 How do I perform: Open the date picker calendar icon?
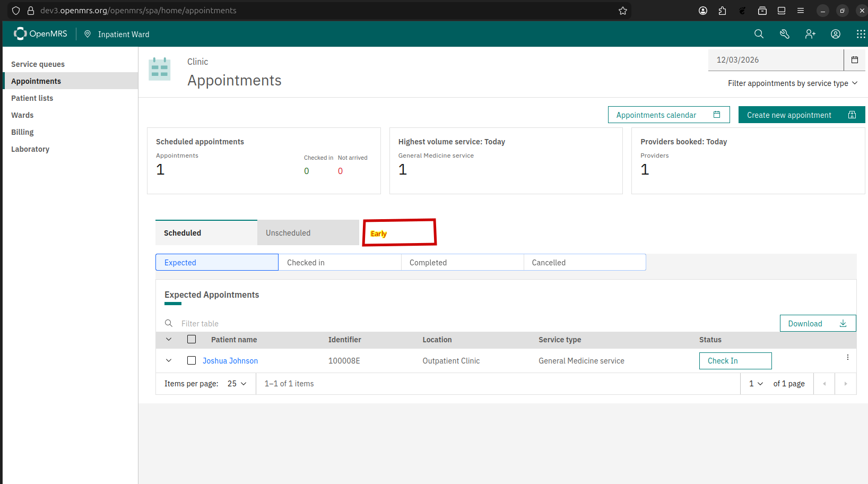(854, 60)
